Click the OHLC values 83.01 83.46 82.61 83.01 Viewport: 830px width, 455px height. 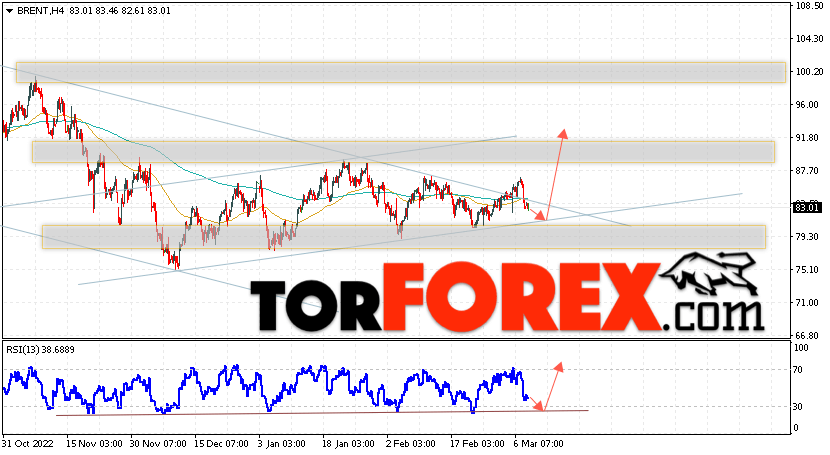tap(119, 11)
